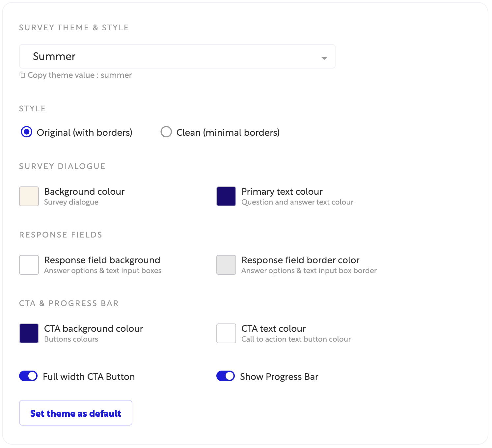Click the theme dropdown arrow
492x448 pixels.
pos(324,58)
